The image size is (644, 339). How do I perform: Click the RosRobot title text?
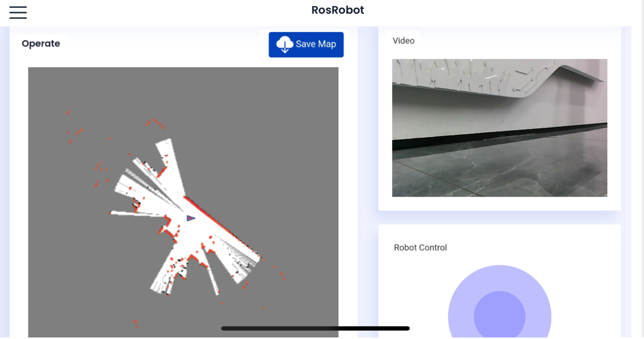click(337, 10)
